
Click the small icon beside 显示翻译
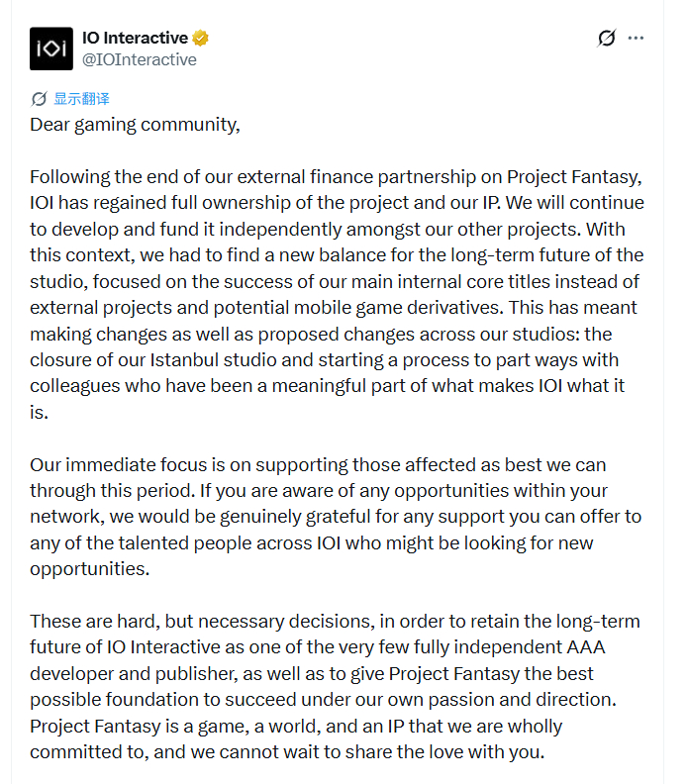tap(39, 99)
